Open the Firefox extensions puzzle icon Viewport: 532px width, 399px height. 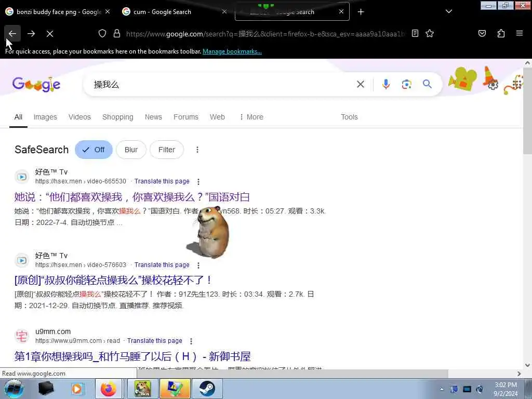coord(501,33)
